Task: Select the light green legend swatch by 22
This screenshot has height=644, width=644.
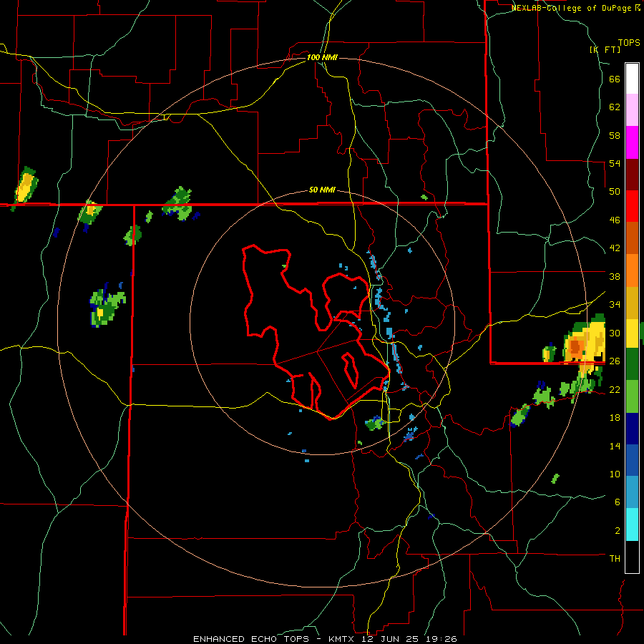Action: (632, 396)
